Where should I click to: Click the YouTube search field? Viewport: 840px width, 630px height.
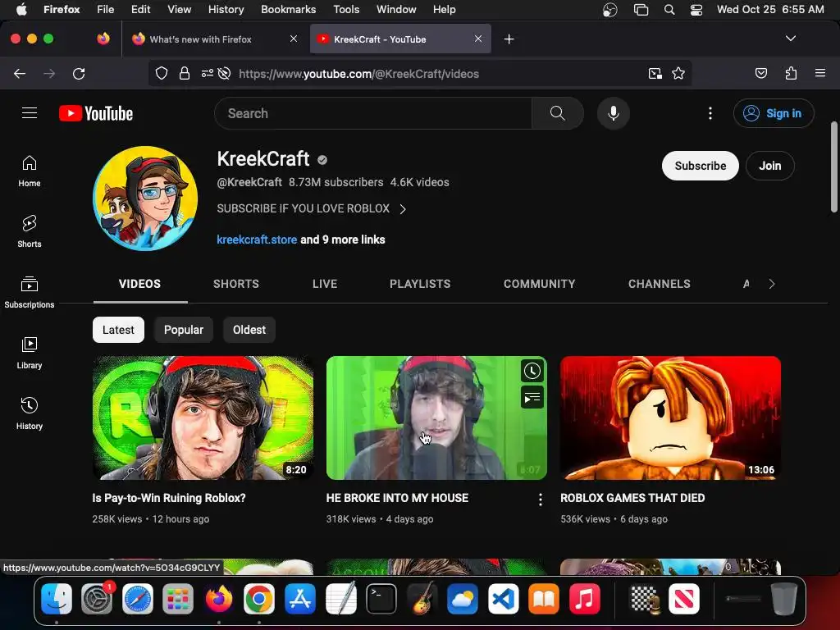click(373, 113)
